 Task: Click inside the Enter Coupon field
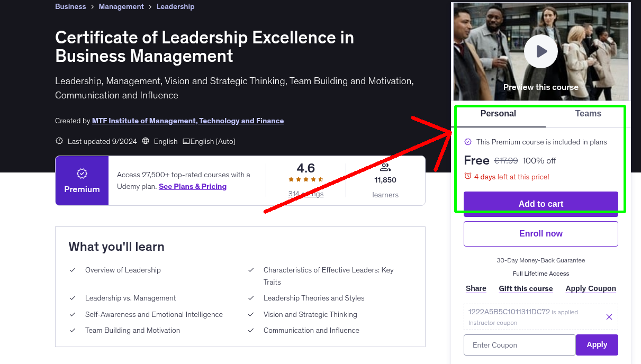519,344
